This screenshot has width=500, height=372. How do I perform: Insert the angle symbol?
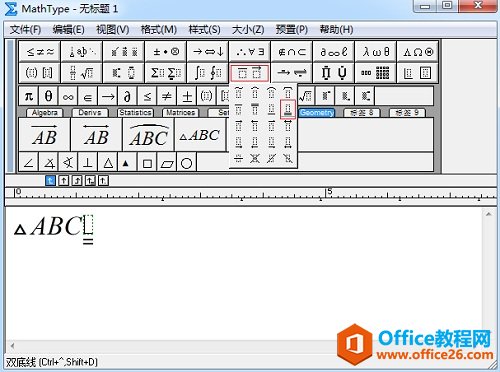click(x=29, y=163)
